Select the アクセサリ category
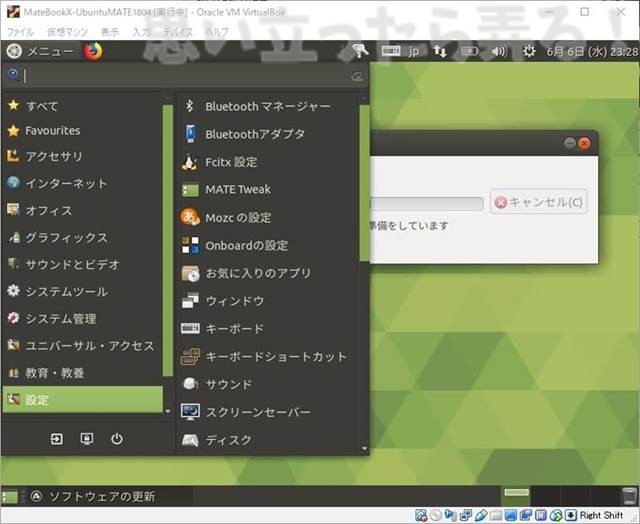Viewport: 640px width, 524px height. 83,156
